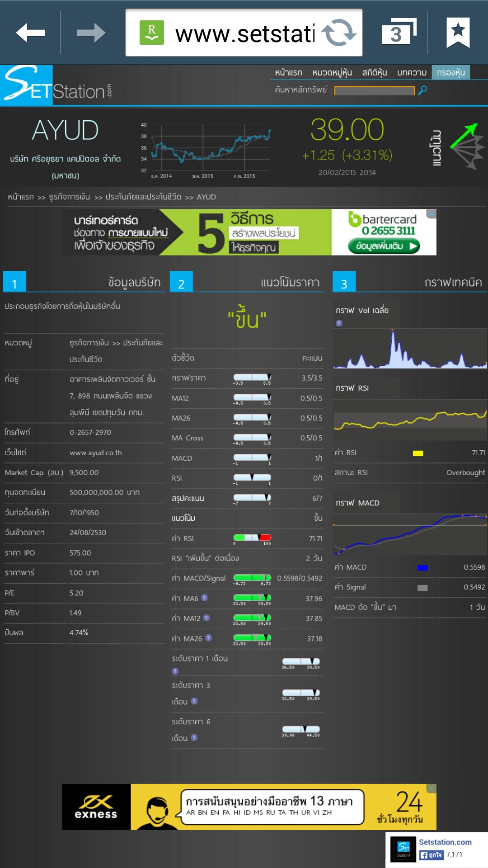Viewport: 488px width, 868px height.
Task: Click the magnifier search icon
Action: 422,90
